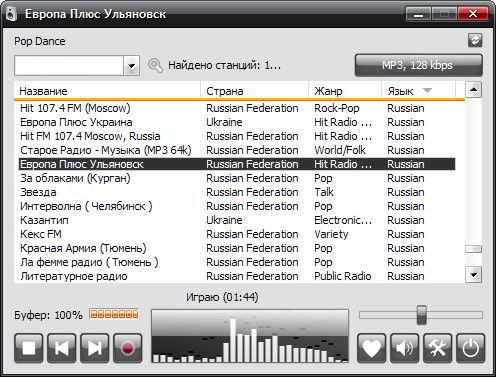
Task: Sort the list by the Язык column
Action: 418,91
